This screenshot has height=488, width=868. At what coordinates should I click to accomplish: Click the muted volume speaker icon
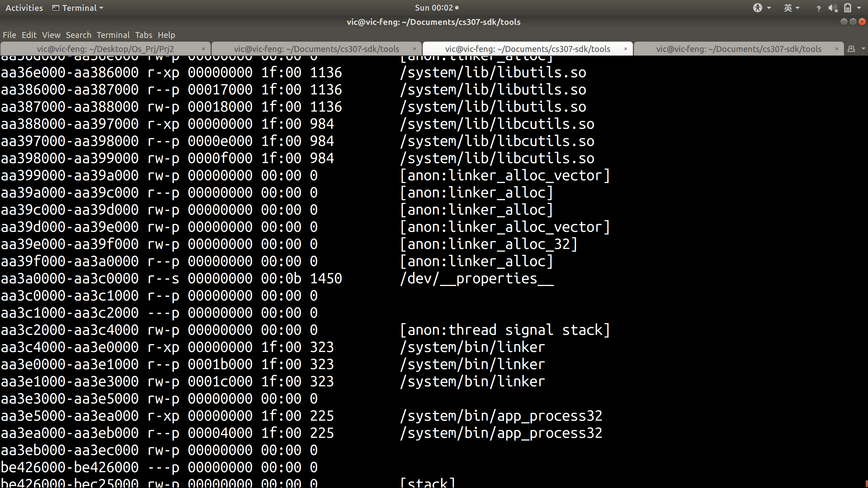pyautogui.click(x=833, y=8)
